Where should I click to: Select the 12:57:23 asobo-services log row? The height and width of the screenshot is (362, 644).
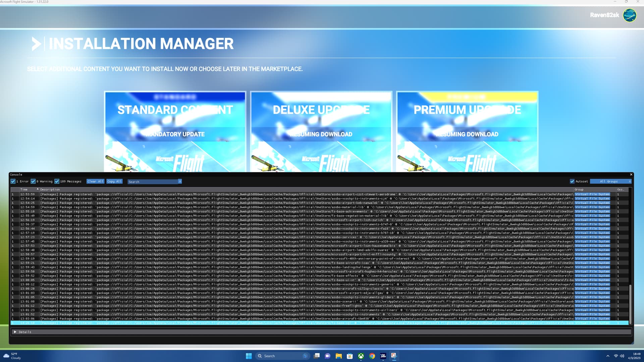click(x=320, y=237)
